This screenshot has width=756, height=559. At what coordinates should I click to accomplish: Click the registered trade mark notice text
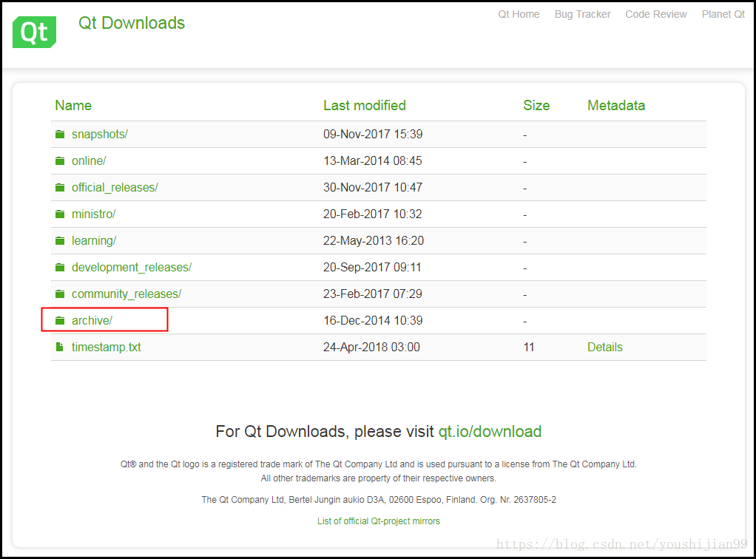379,464
